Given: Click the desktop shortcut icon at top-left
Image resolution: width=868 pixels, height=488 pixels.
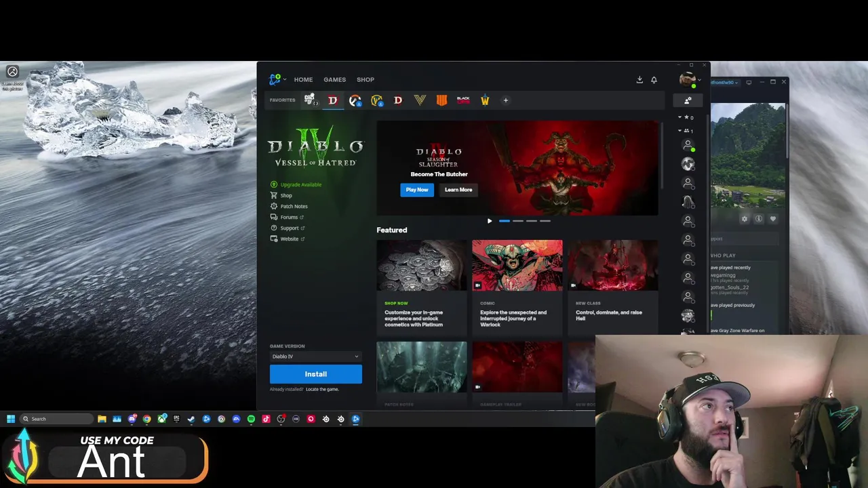Looking at the screenshot, I should tap(12, 77).
